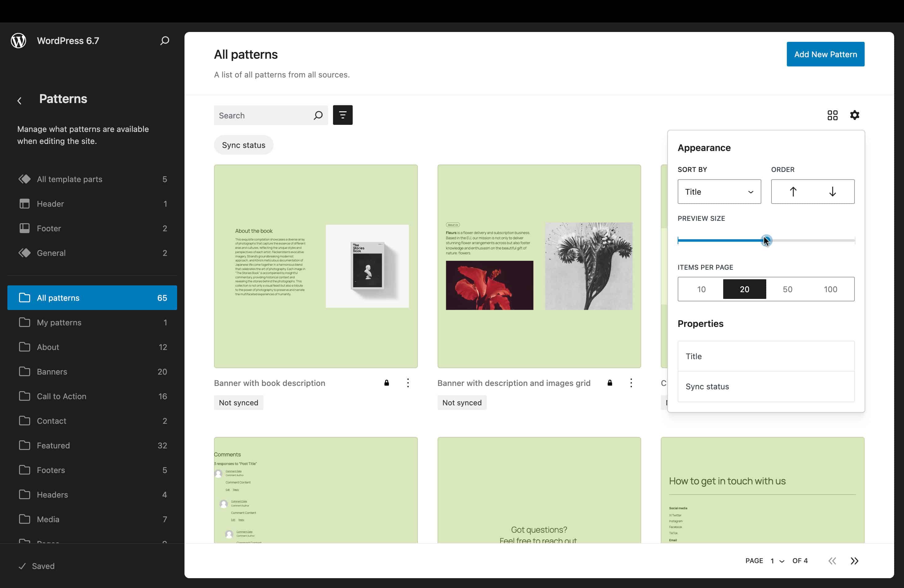The width and height of the screenshot is (904, 588).
Task: Open the page number dropdown
Action: coord(777,561)
